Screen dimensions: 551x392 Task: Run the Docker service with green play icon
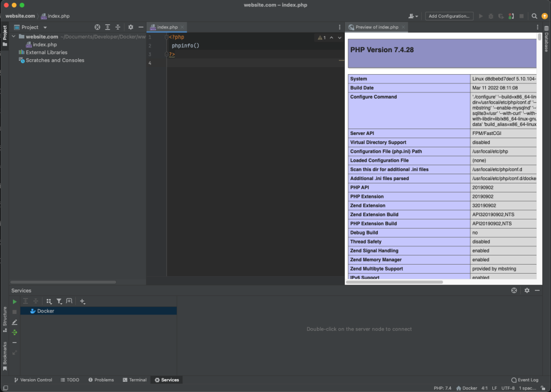point(15,301)
